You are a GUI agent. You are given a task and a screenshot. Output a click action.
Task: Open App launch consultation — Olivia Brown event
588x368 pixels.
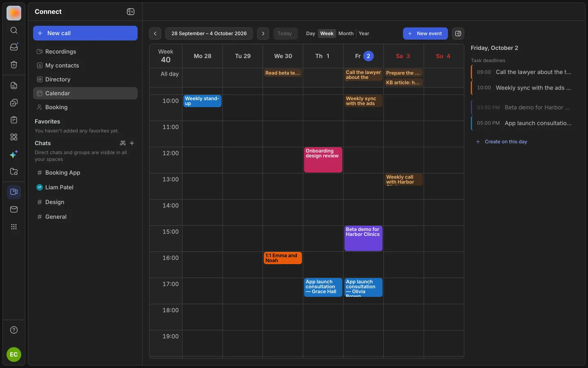(x=363, y=287)
